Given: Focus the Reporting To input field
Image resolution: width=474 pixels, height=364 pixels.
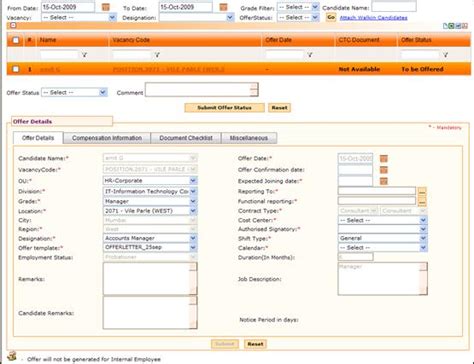Looking at the screenshot, I should [377, 191].
